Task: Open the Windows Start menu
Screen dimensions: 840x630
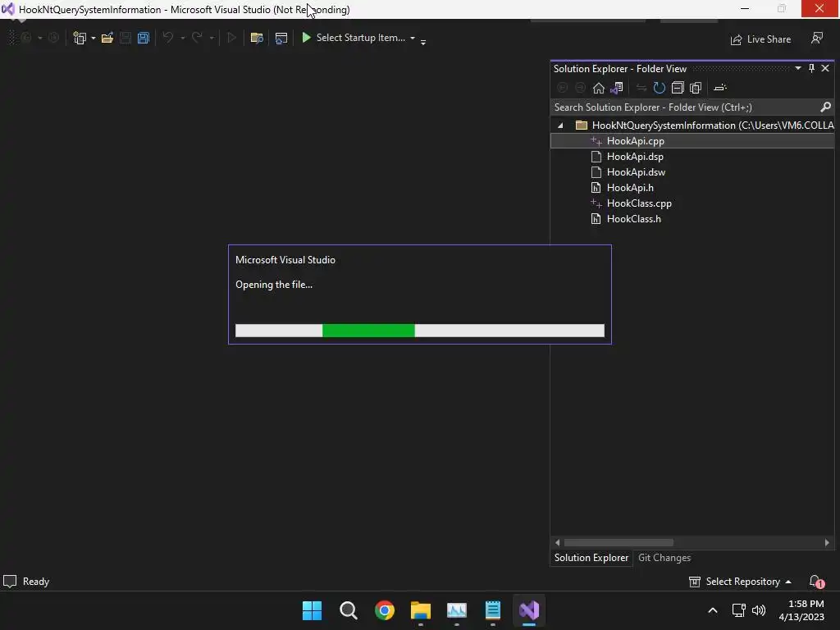Action: click(x=312, y=610)
